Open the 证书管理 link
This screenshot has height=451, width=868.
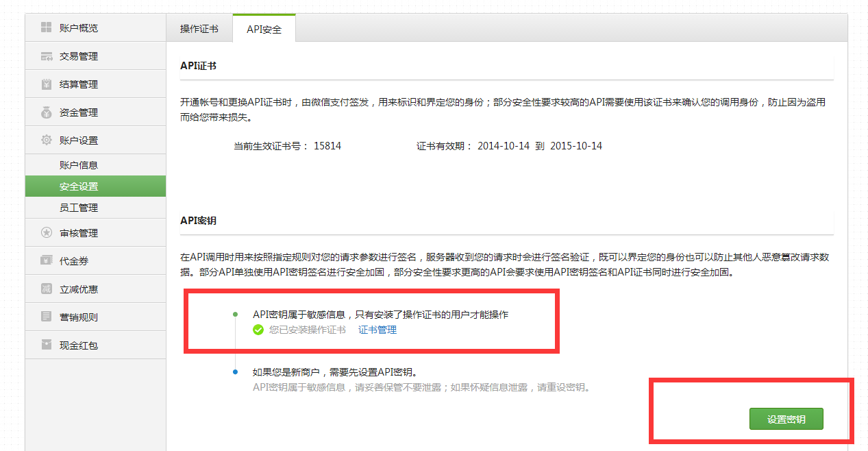point(377,330)
